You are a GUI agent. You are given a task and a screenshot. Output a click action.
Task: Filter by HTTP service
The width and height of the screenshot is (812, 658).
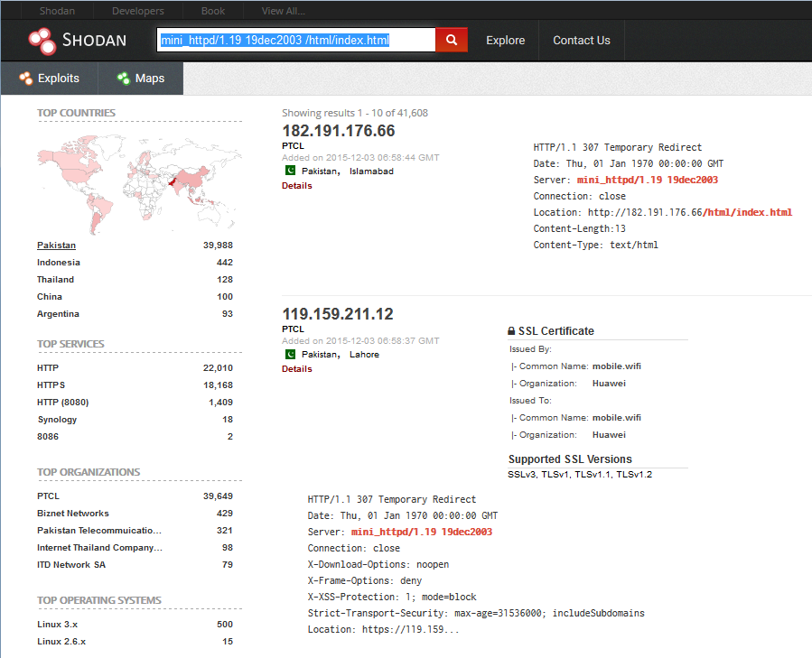(48, 368)
